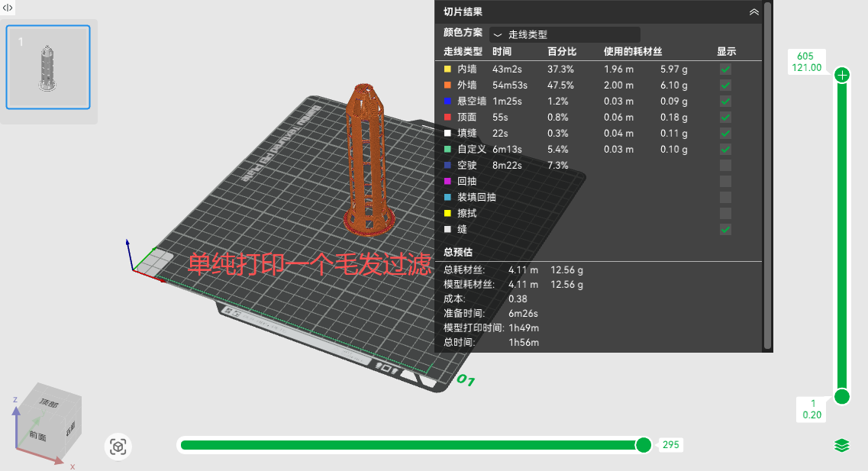Enable display of 空驶 travel moves

tap(725, 166)
